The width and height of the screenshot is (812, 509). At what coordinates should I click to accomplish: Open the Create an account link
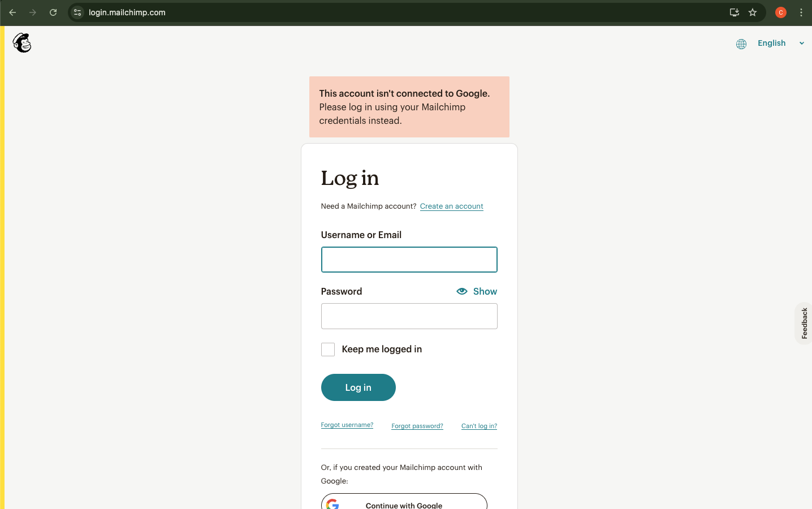[x=452, y=206]
